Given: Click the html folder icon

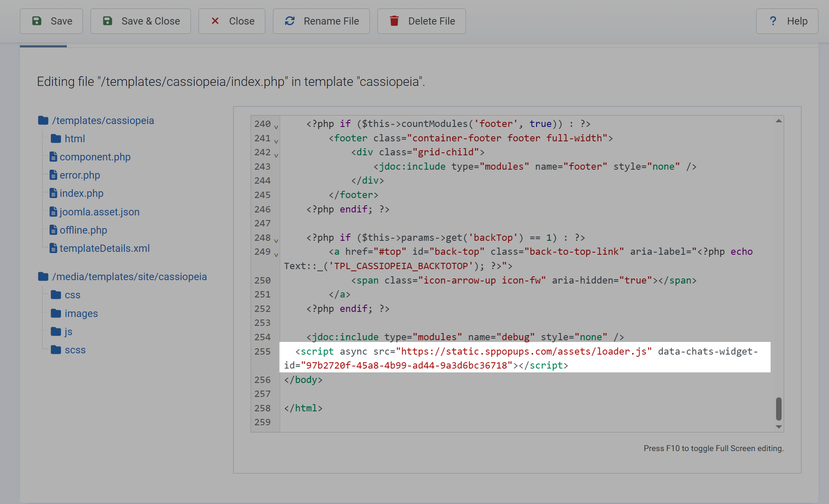Looking at the screenshot, I should (56, 138).
